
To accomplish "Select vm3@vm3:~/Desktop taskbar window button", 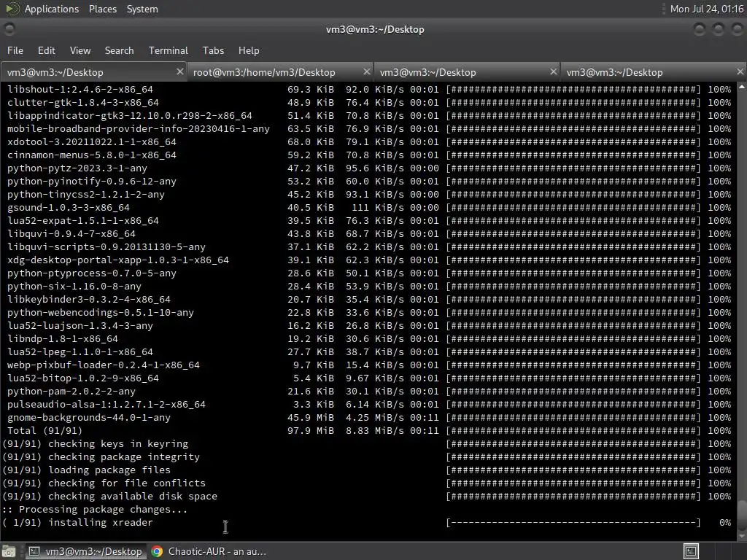I will tap(85, 551).
